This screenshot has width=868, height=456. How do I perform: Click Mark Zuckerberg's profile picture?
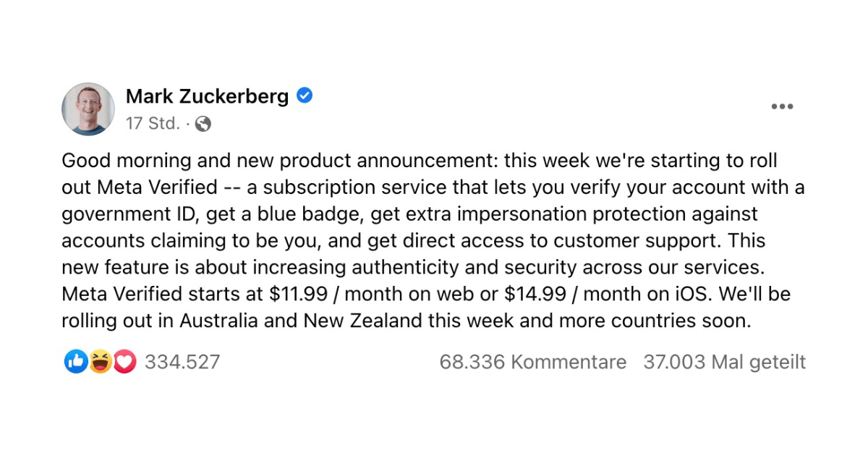pyautogui.click(x=88, y=109)
